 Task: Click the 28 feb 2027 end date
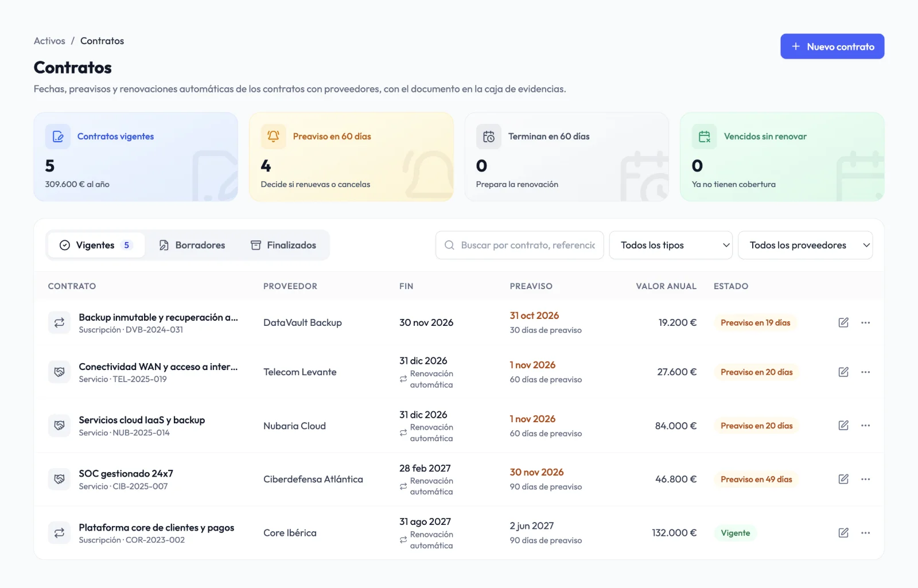[x=425, y=468]
